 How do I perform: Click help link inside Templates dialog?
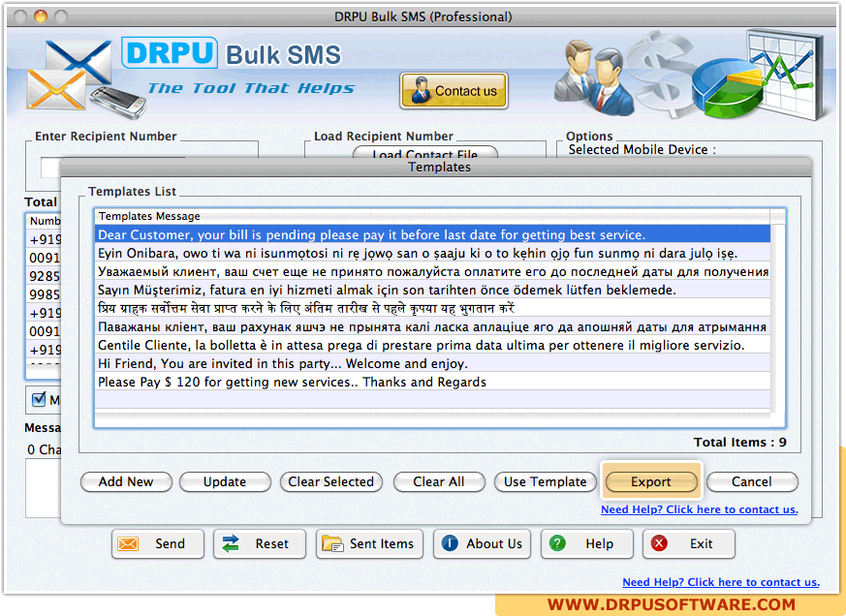click(700, 509)
